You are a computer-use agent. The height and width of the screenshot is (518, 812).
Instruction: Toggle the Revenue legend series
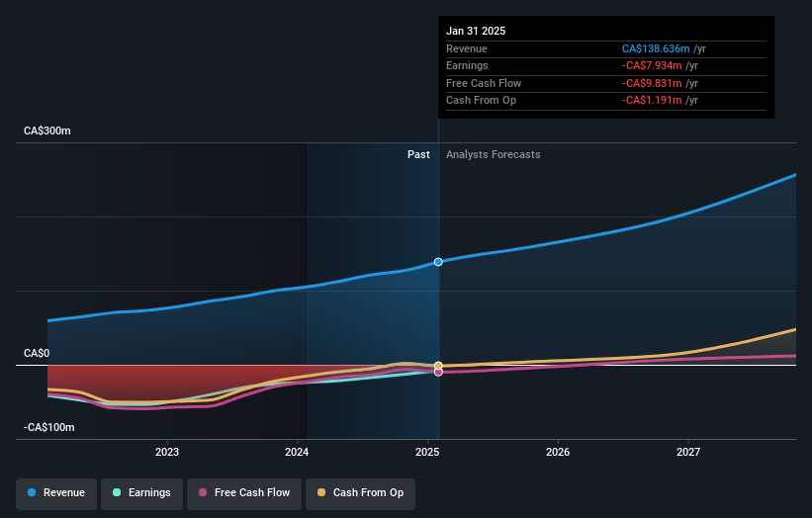pyautogui.click(x=56, y=493)
